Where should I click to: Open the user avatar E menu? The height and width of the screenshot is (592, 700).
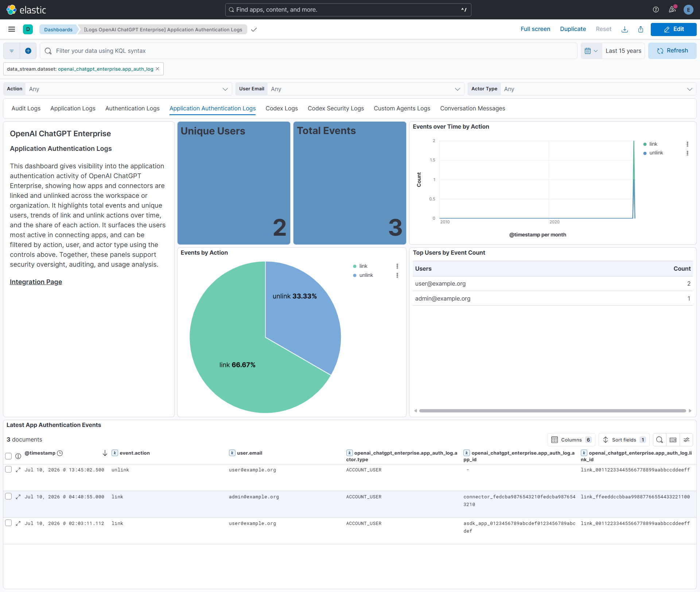tap(688, 10)
